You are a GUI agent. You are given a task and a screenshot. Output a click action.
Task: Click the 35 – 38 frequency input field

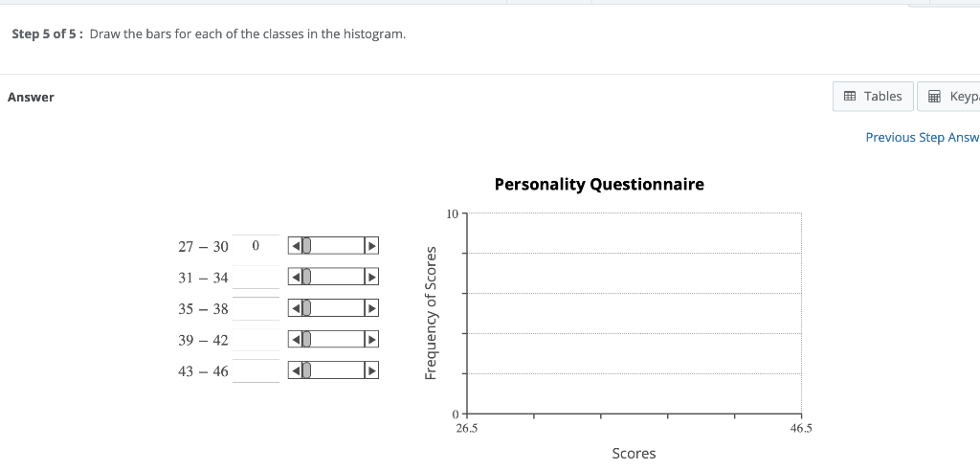point(256,308)
